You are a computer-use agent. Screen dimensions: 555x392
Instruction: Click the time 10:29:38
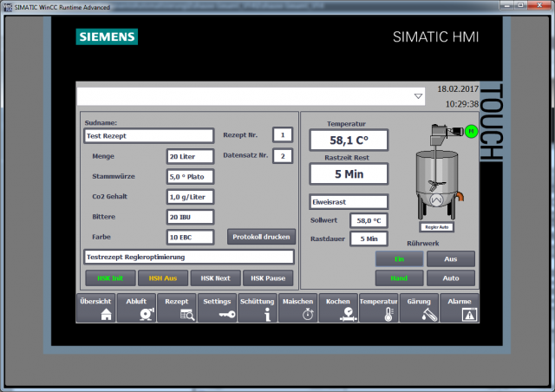pyautogui.click(x=462, y=104)
